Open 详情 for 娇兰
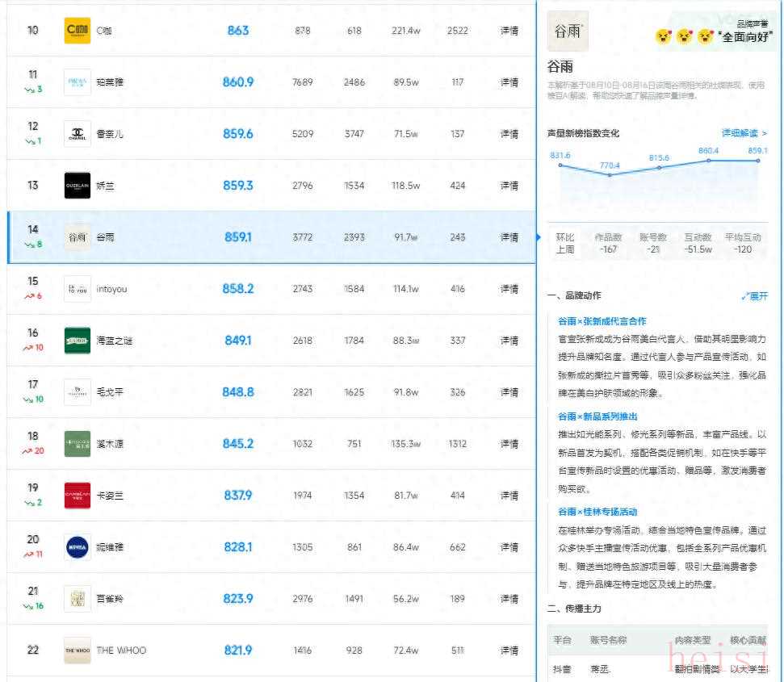The width and height of the screenshot is (784, 682). click(509, 186)
